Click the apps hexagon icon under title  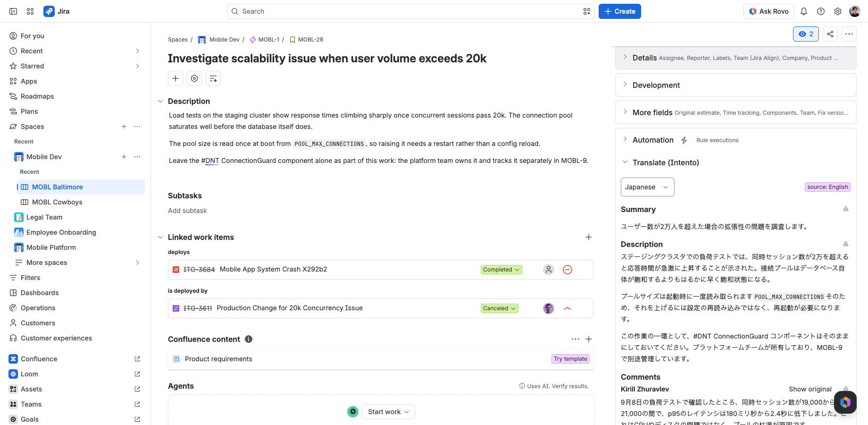(194, 78)
